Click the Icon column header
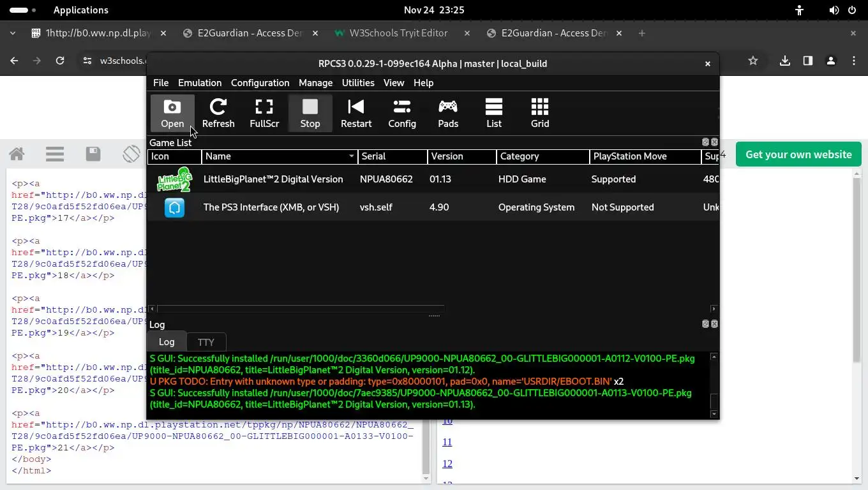 (174, 156)
